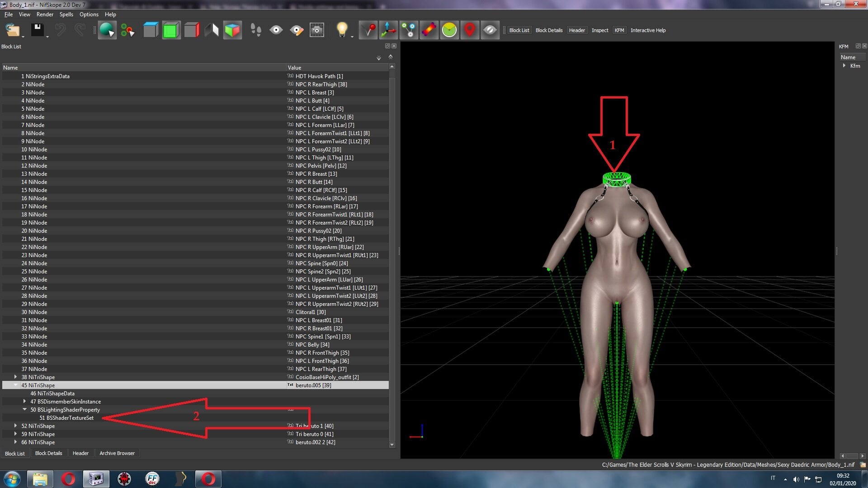The height and width of the screenshot is (488, 868).
Task: Switch to the Block Details bottom tab
Action: click(48, 453)
